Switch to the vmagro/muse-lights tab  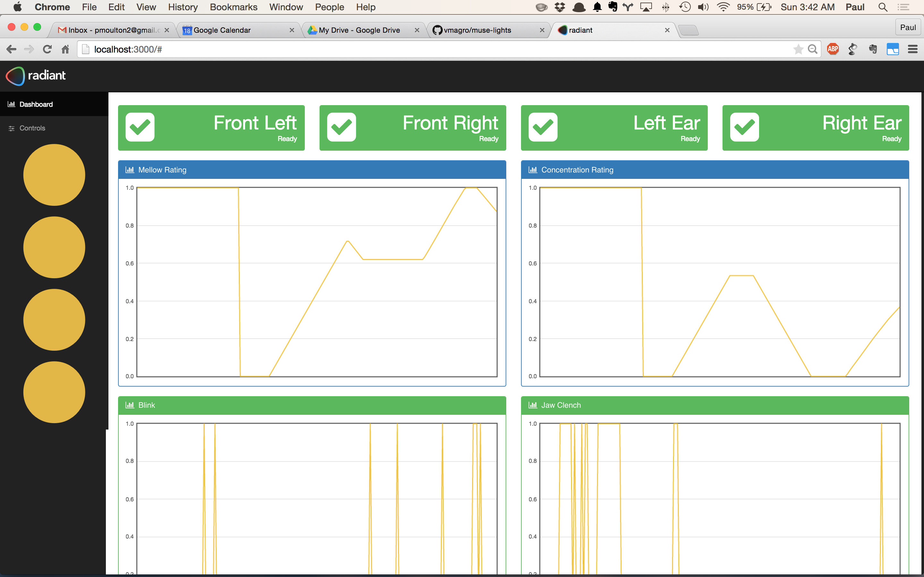[x=477, y=30]
